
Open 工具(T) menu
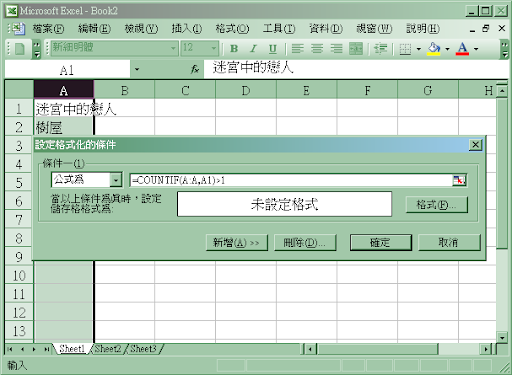pyautogui.click(x=279, y=29)
